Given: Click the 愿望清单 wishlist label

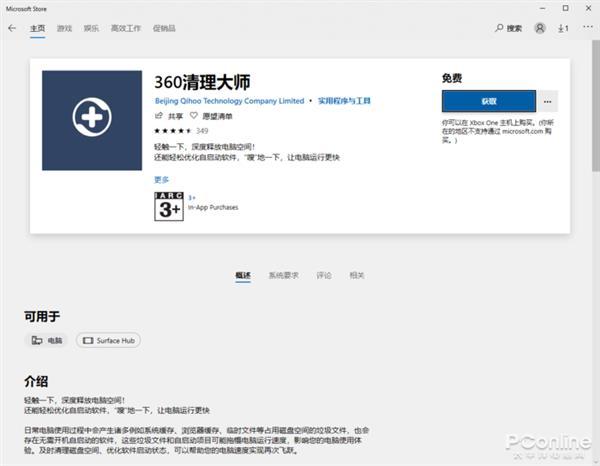Looking at the screenshot, I should [x=217, y=116].
